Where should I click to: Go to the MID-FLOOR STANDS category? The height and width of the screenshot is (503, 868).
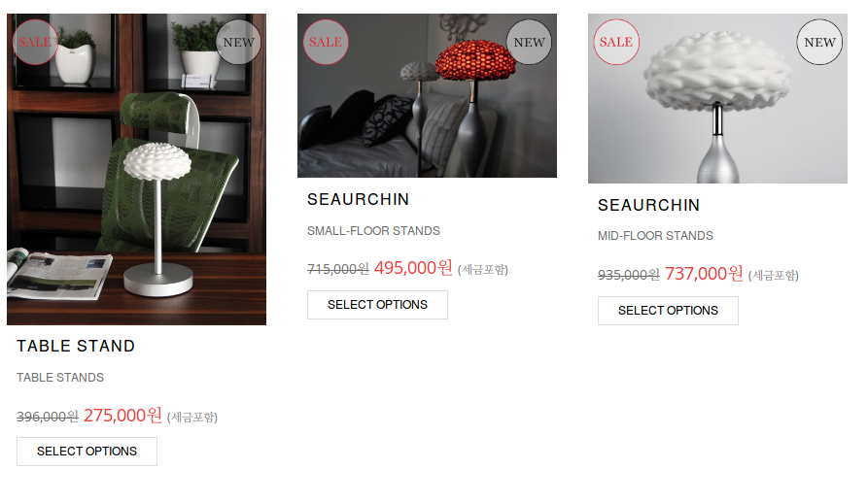pyautogui.click(x=655, y=236)
